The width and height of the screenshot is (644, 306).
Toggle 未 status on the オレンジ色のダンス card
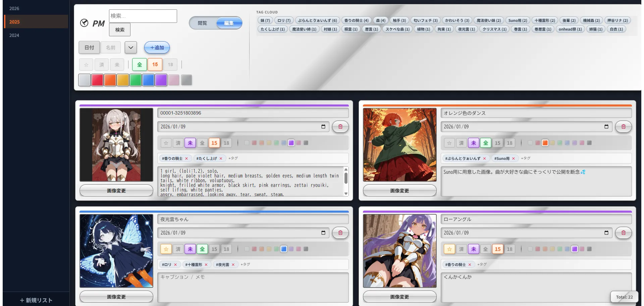click(474, 143)
